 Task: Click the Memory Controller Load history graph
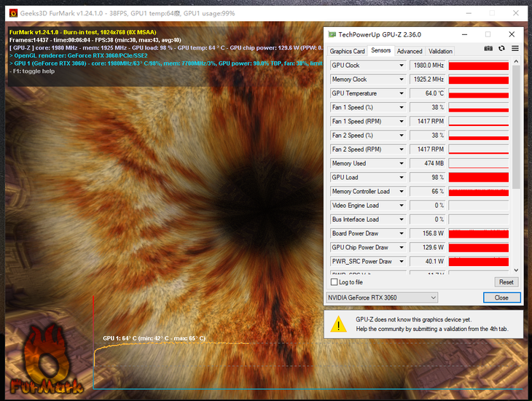(478, 192)
